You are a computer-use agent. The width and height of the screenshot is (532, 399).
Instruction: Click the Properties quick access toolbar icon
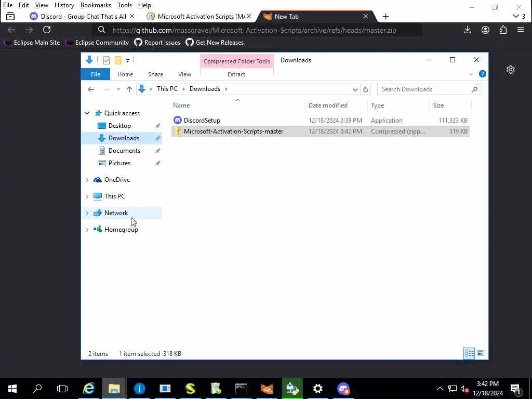107,60
